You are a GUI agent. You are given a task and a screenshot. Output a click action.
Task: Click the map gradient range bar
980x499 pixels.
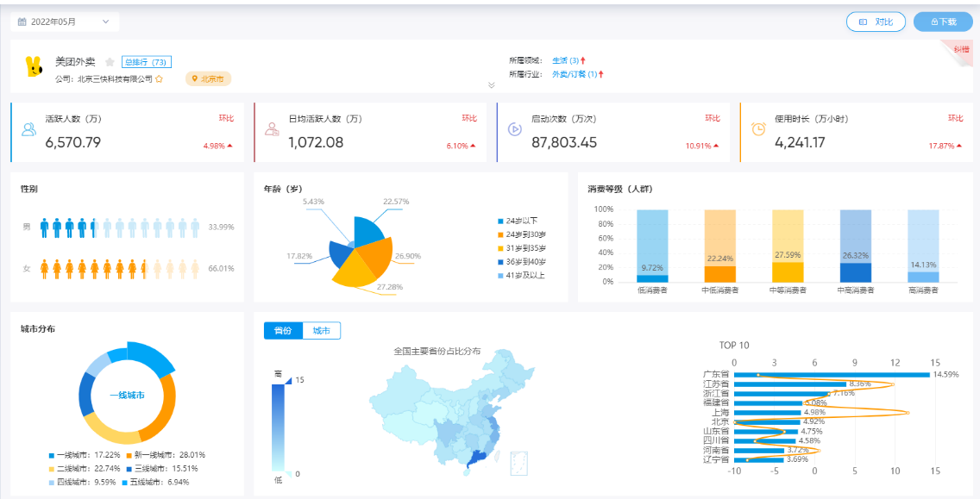point(278,427)
